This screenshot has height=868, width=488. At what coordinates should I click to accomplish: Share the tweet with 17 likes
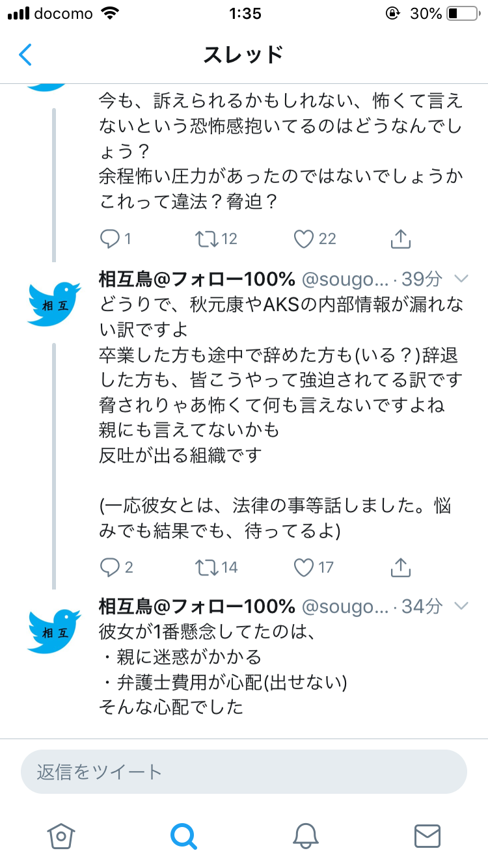[401, 567]
